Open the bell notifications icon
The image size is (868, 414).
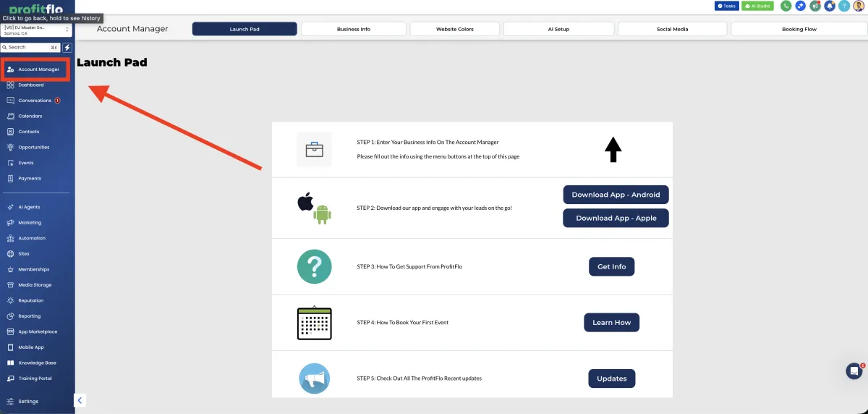point(830,6)
